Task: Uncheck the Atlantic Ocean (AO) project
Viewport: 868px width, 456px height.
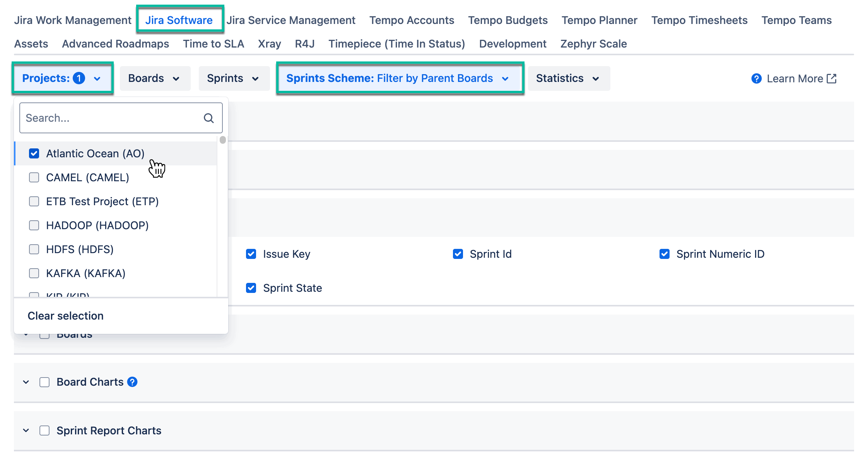Action: [x=34, y=153]
